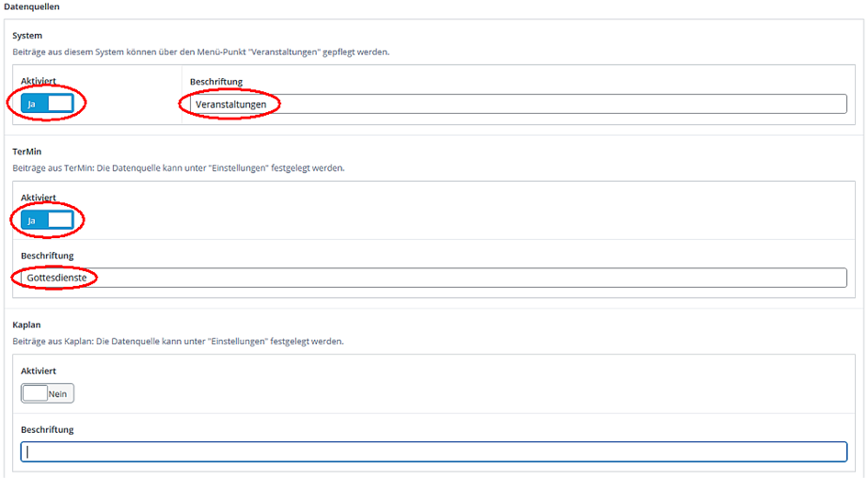868x478 pixels.
Task: Click the Beschriftung label above Veranstaltungen
Action: pyautogui.click(x=216, y=81)
